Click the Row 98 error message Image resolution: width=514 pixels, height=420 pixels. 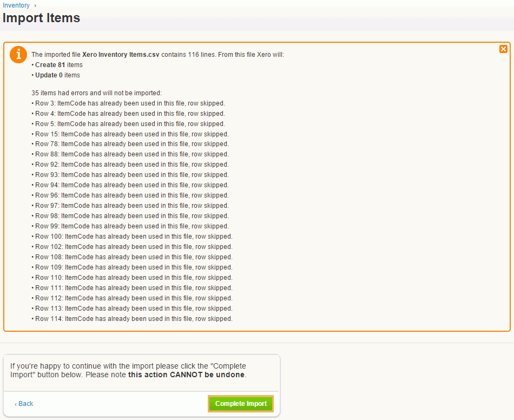coord(130,216)
